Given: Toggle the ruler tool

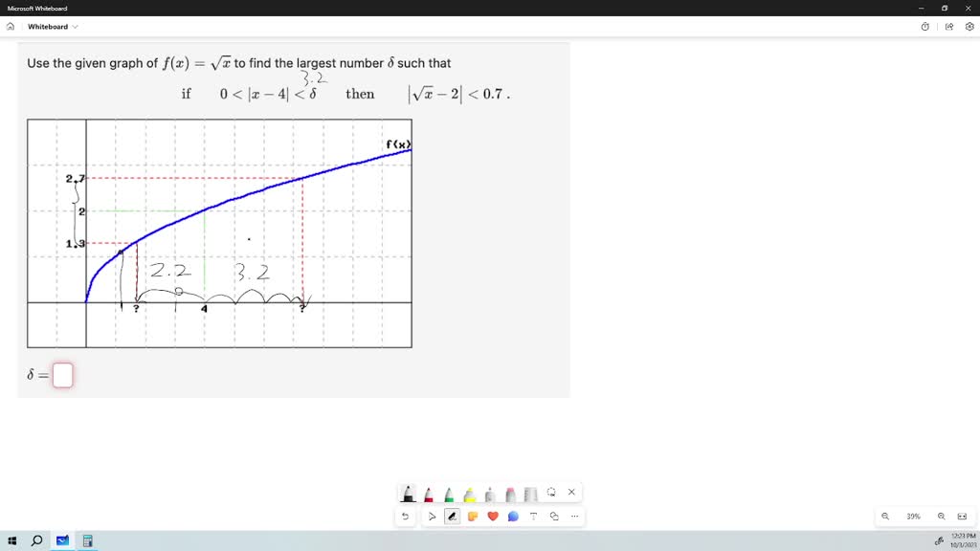Looking at the screenshot, I should 530,492.
